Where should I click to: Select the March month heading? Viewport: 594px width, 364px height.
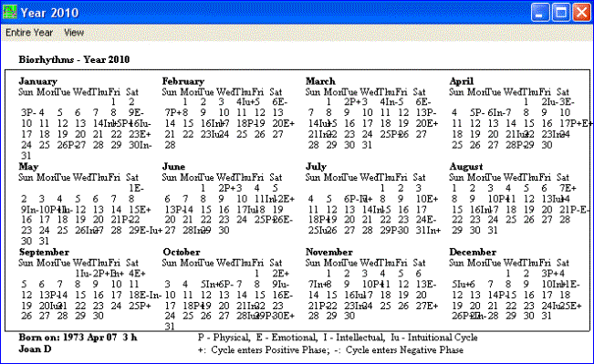click(x=320, y=81)
